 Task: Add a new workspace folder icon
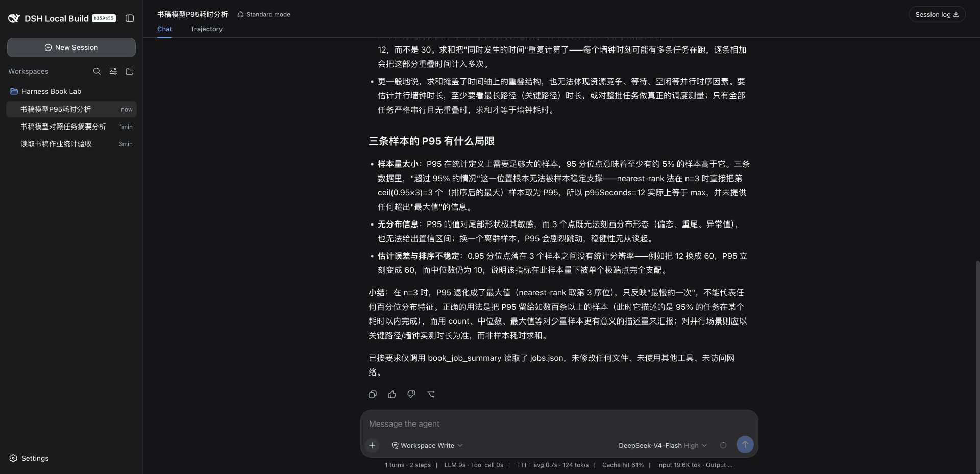tap(130, 71)
